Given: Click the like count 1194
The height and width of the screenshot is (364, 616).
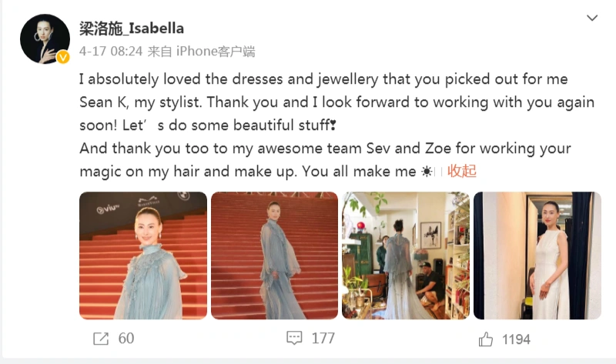Looking at the screenshot, I should point(516,339).
